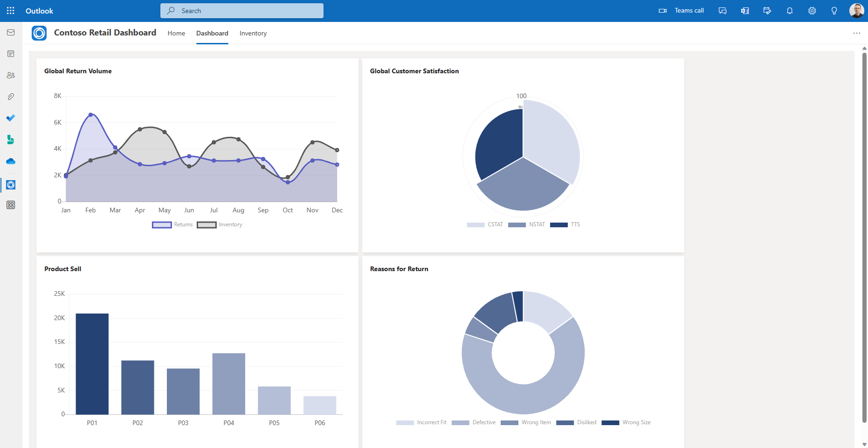Click the scrollbar down arrow
868x448 pixels.
(864, 444)
